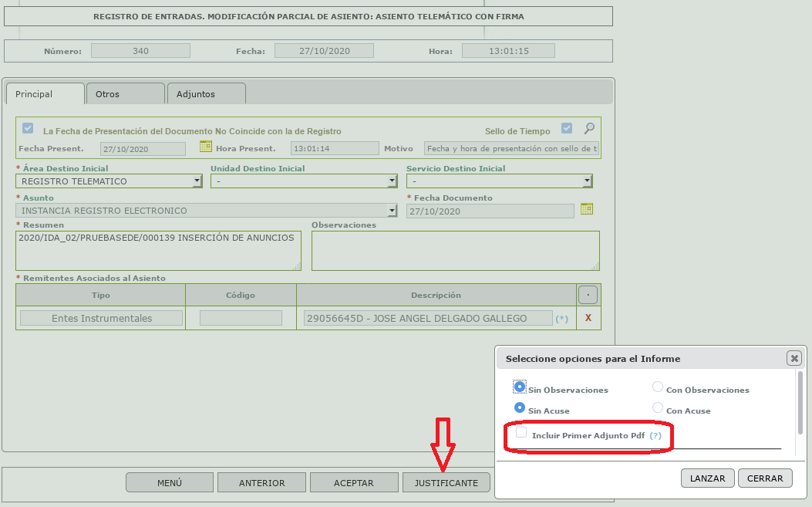Open calendar picker beside Fecha Documento

(586, 209)
